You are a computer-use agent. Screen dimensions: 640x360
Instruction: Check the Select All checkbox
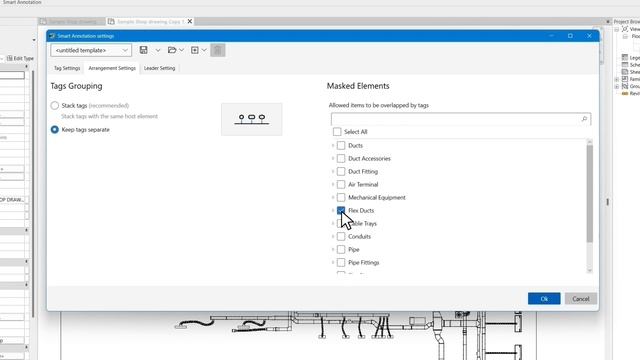(337, 132)
